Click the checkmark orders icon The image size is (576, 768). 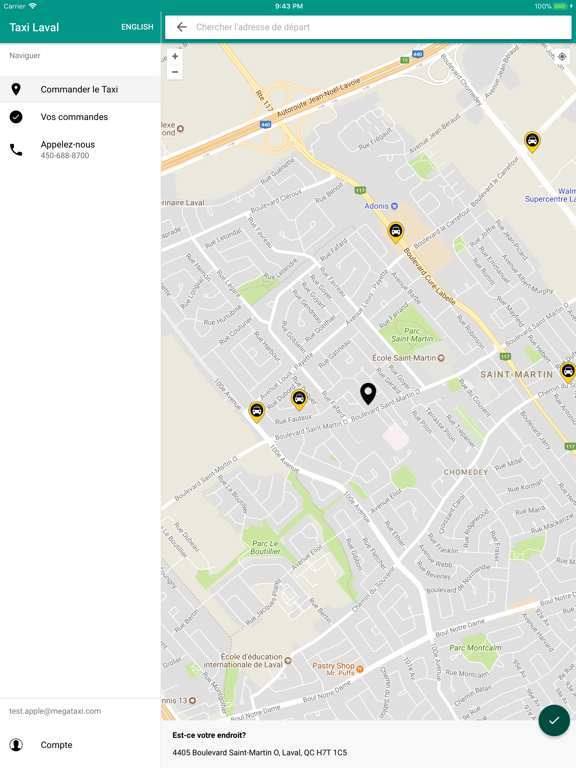(x=16, y=117)
